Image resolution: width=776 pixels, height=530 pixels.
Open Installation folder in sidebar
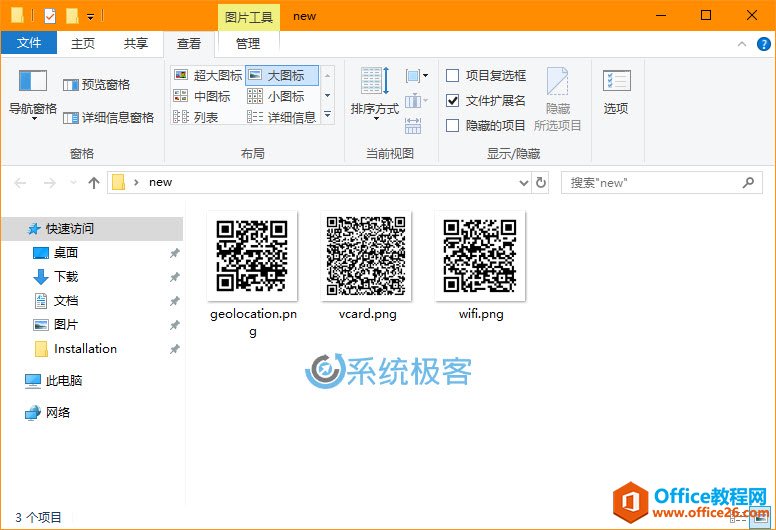coord(85,349)
